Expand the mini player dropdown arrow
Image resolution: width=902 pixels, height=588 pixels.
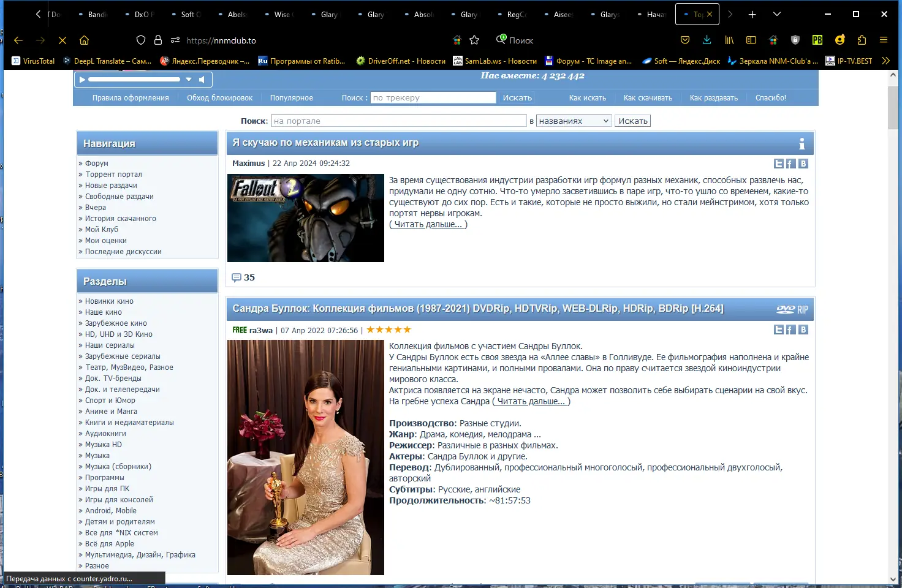[x=189, y=79]
